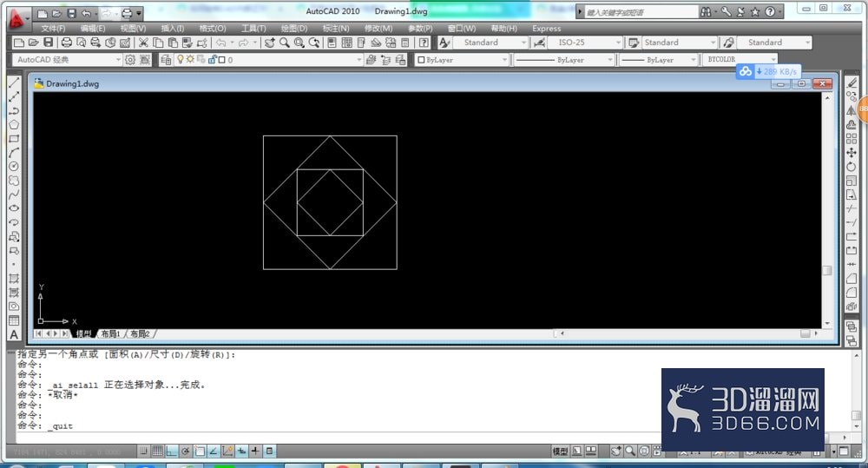
Task: Open the AutoCAD application menu red A button
Action: coord(17,20)
